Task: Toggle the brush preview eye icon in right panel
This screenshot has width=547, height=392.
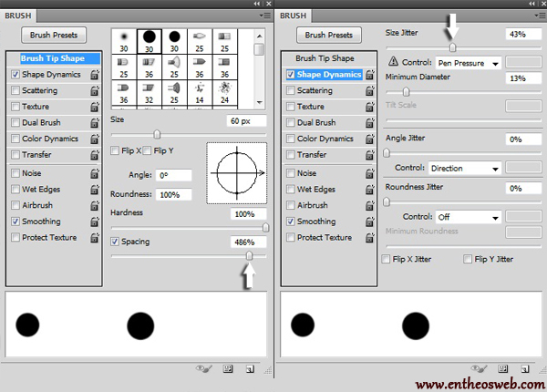Action: pos(479,369)
